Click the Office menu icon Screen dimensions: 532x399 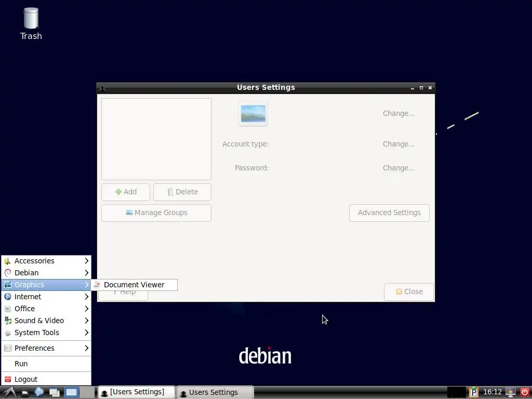tap(7, 309)
